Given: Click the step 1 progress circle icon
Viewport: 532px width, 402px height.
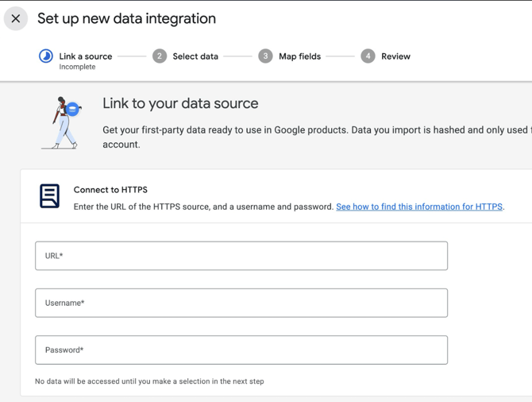Looking at the screenshot, I should [x=46, y=56].
